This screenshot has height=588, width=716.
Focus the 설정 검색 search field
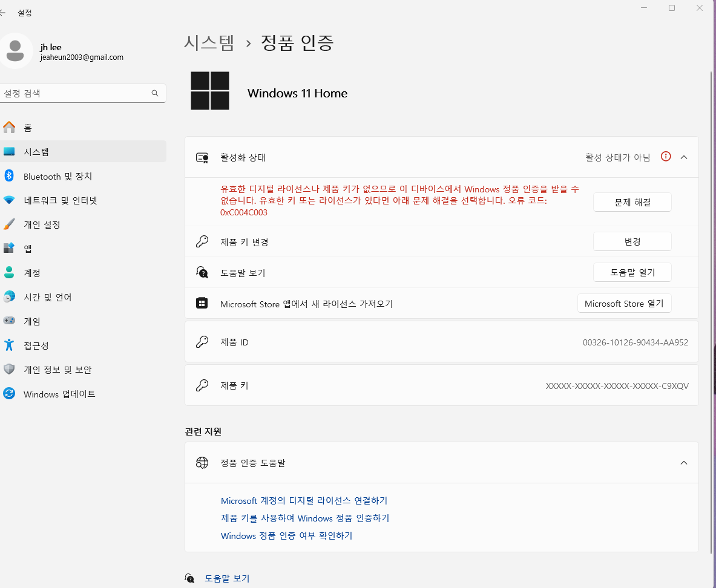[x=82, y=93]
